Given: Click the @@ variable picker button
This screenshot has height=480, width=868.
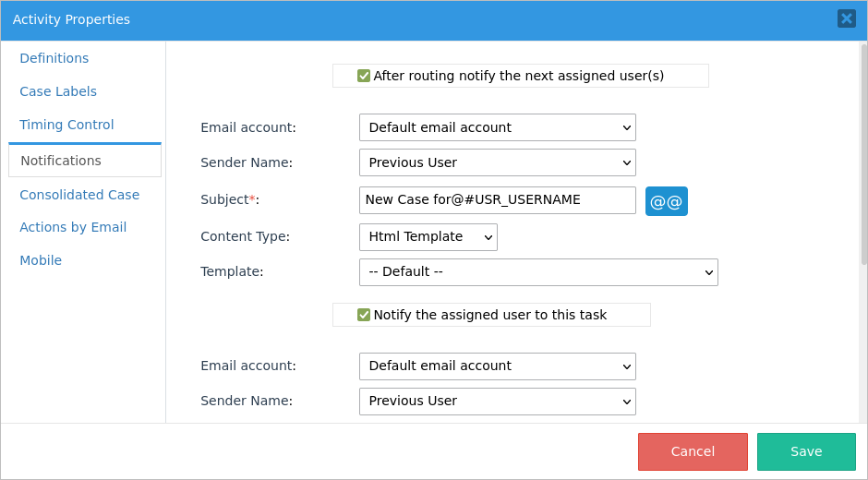Looking at the screenshot, I should pos(666,201).
